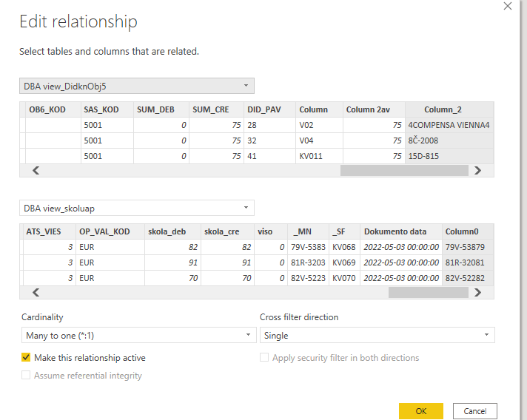Click cell KV011 in first table
This screenshot has height=420, width=527.
click(x=319, y=156)
